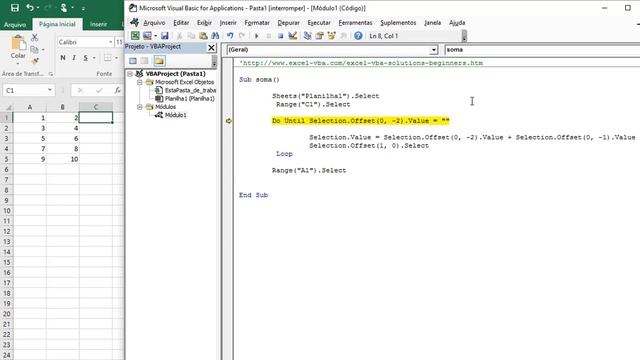Undo with the blue arrow in VBA toolbar

click(x=230, y=36)
